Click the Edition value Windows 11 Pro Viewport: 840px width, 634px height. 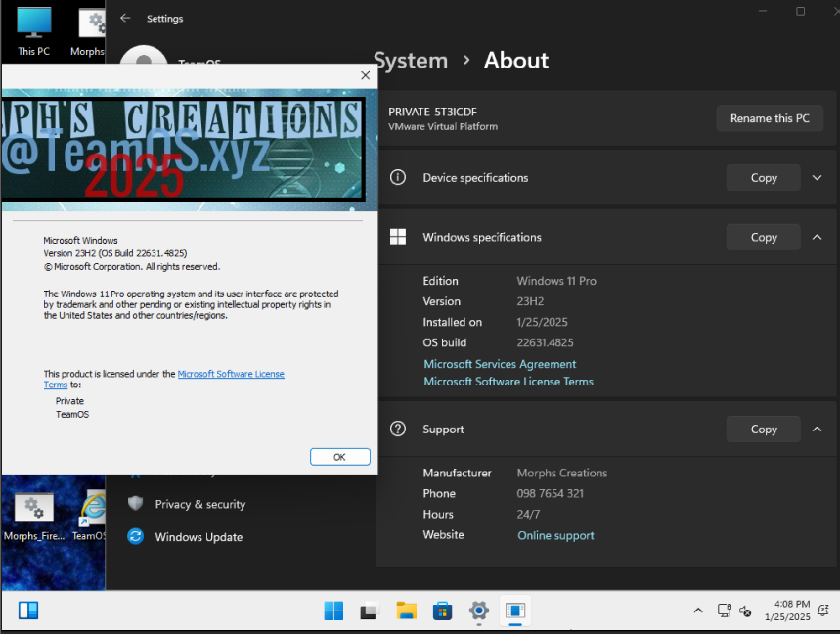pos(556,280)
